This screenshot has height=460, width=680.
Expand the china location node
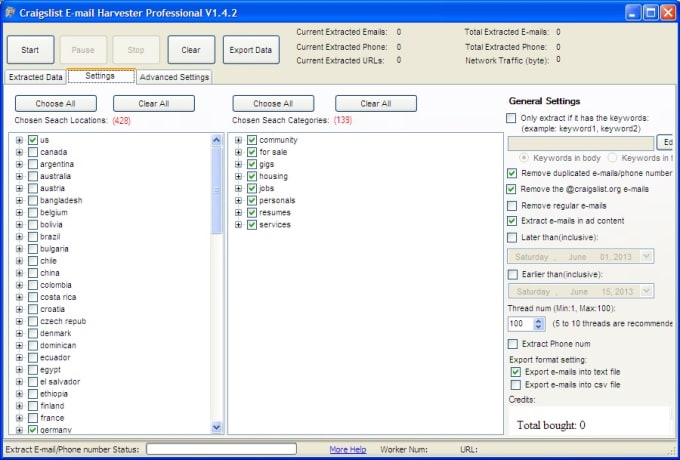pos(19,273)
